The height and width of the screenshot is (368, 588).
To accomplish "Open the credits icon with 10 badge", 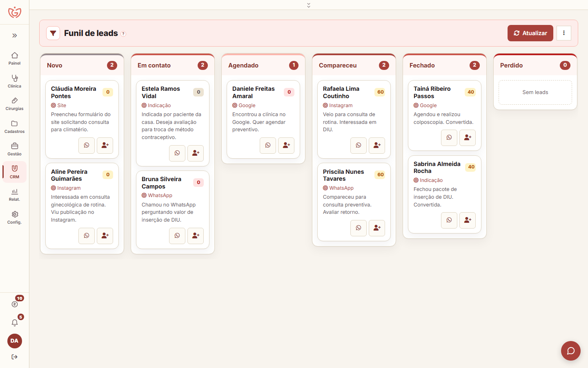I will click(15, 304).
